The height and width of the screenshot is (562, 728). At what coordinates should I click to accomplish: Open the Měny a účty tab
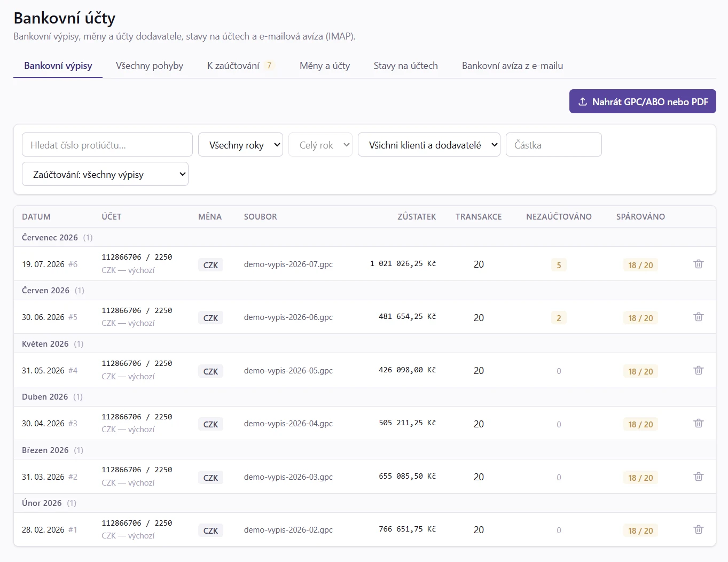coord(325,66)
